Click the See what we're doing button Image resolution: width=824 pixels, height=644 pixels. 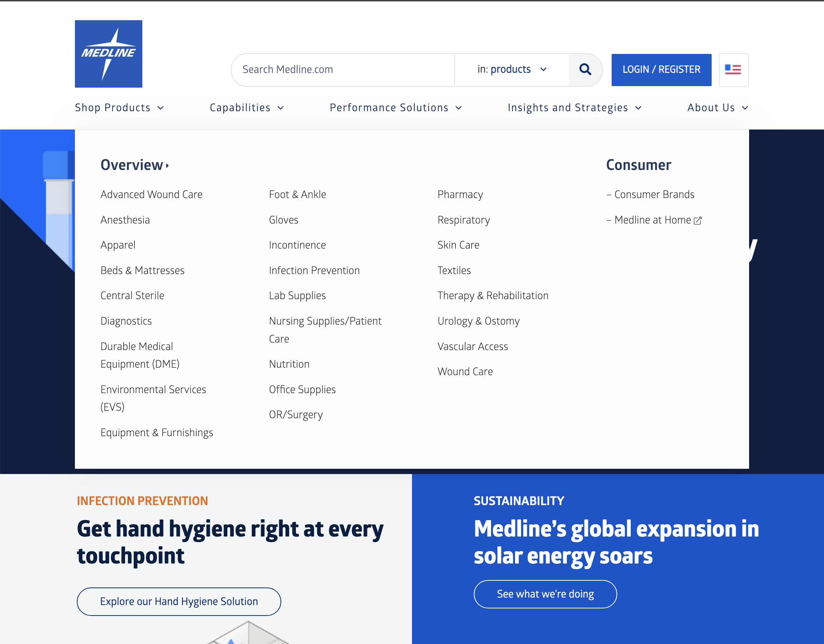[545, 594]
